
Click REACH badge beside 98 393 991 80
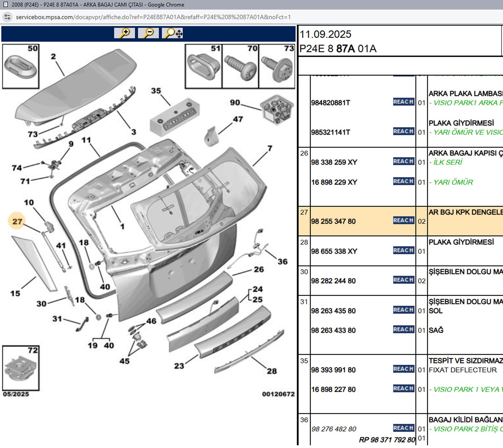[403, 369]
